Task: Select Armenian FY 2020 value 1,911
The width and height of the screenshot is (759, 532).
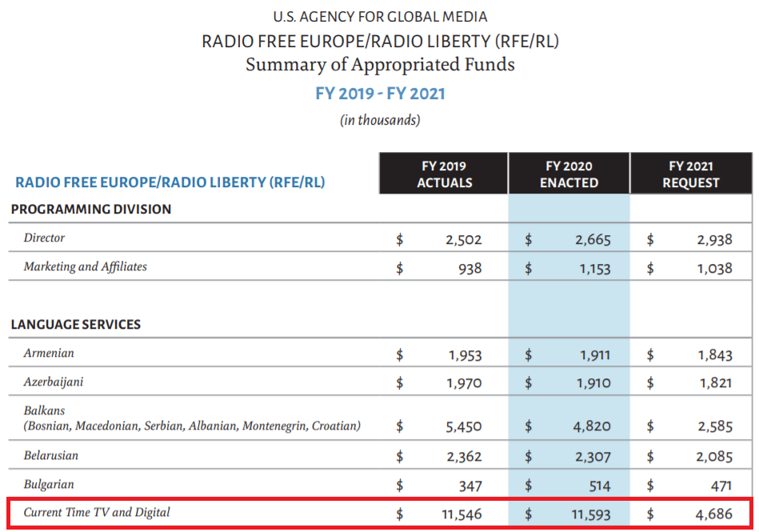Action: click(x=595, y=355)
